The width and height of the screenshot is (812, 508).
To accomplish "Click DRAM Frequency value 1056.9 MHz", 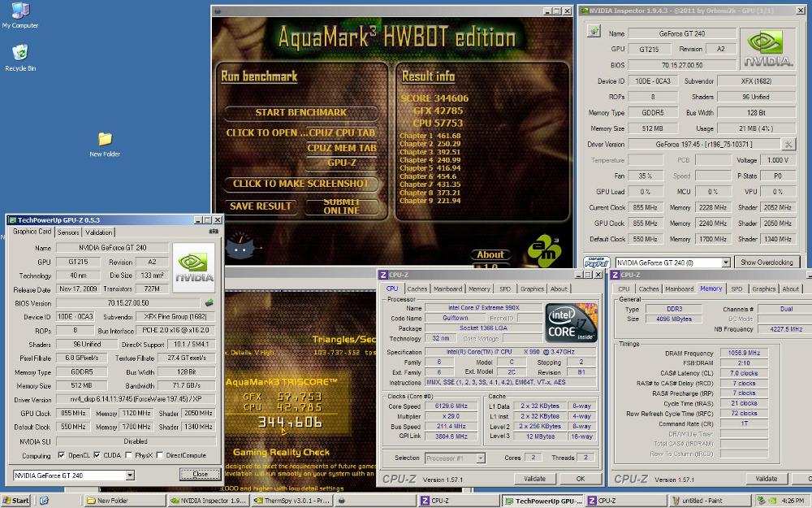I will (x=744, y=353).
